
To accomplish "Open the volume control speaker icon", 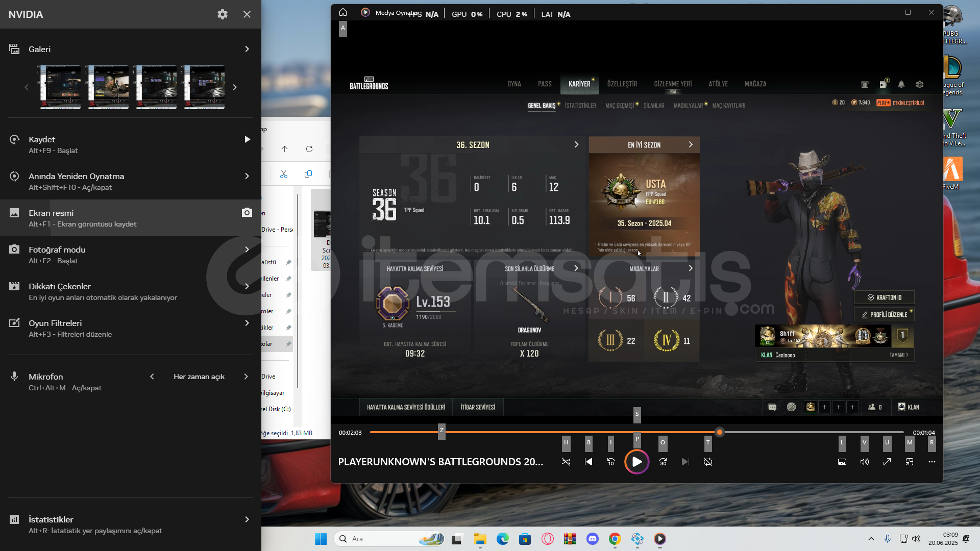I will pyautogui.click(x=865, y=462).
